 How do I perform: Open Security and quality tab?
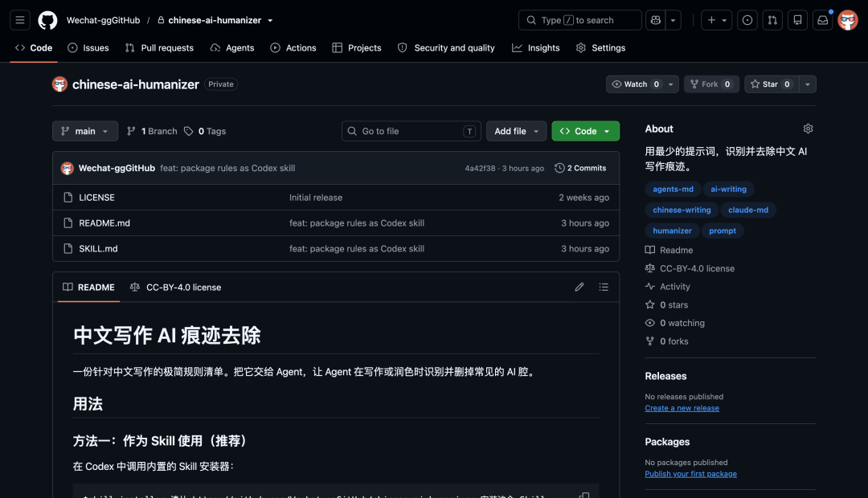(x=446, y=48)
